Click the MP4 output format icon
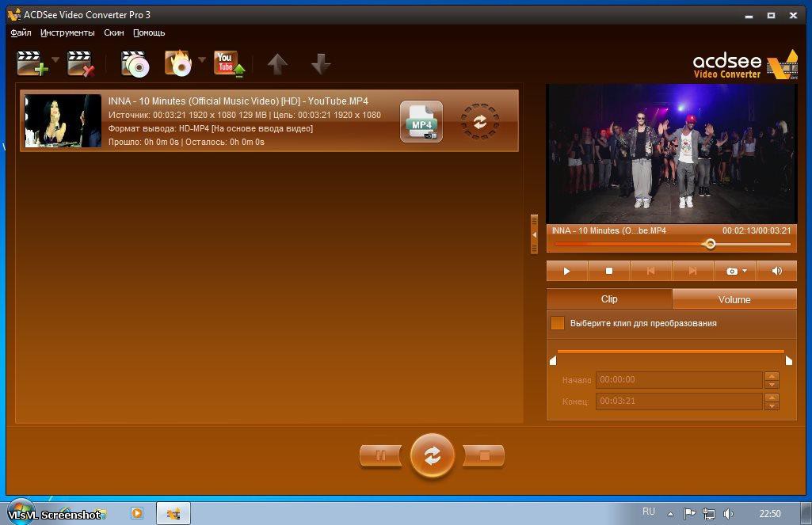 tap(421, 121)
